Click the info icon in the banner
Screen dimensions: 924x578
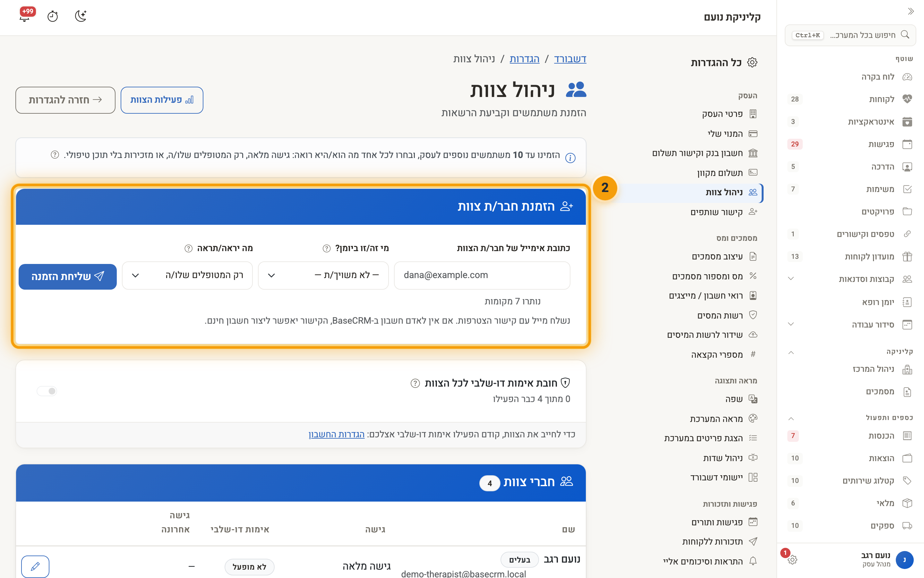click(570, 157)
